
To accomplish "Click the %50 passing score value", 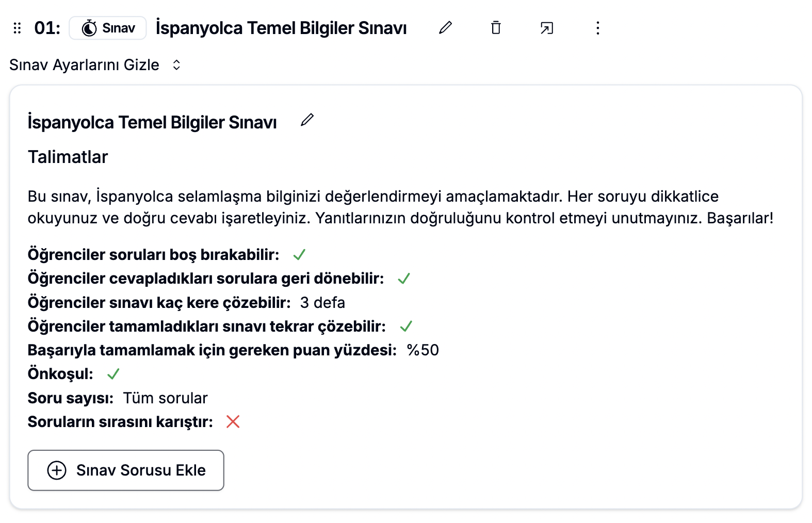I will tap(423, 350).
